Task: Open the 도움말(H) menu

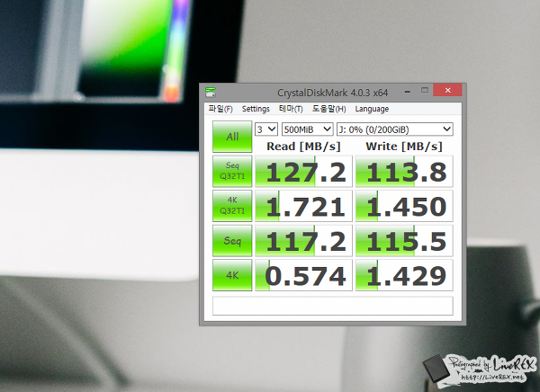Action: [328, 109]
